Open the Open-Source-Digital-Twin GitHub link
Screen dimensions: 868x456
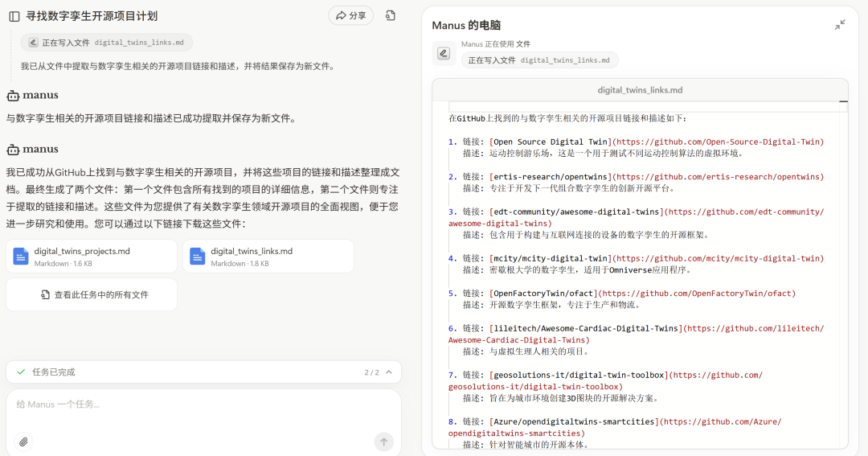click(x=719, y=142)
